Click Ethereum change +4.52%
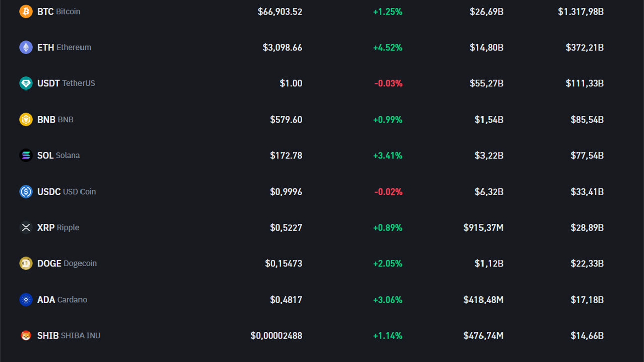This screenshot has width=644, height=362. click(x=388, y=47)
